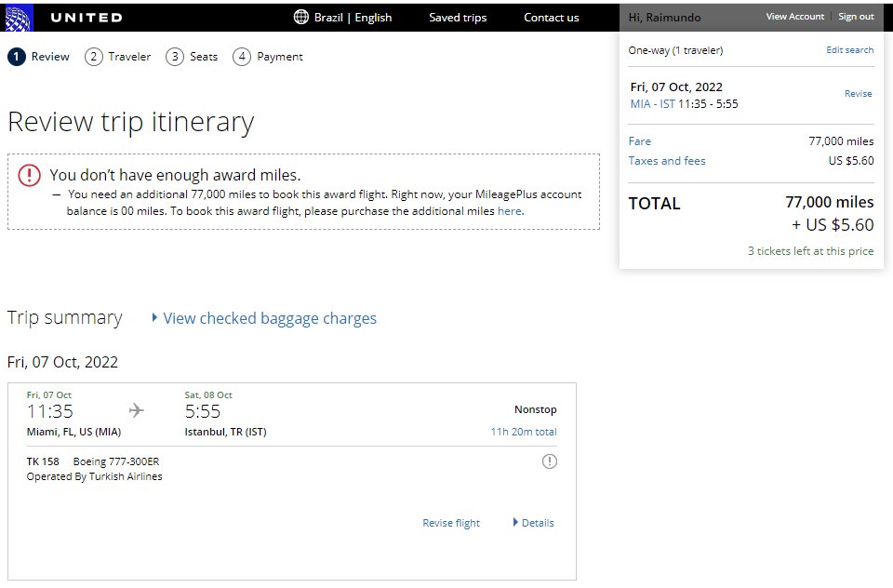
Task: Click 'here' to purchase additional miles
Action: 509,211
